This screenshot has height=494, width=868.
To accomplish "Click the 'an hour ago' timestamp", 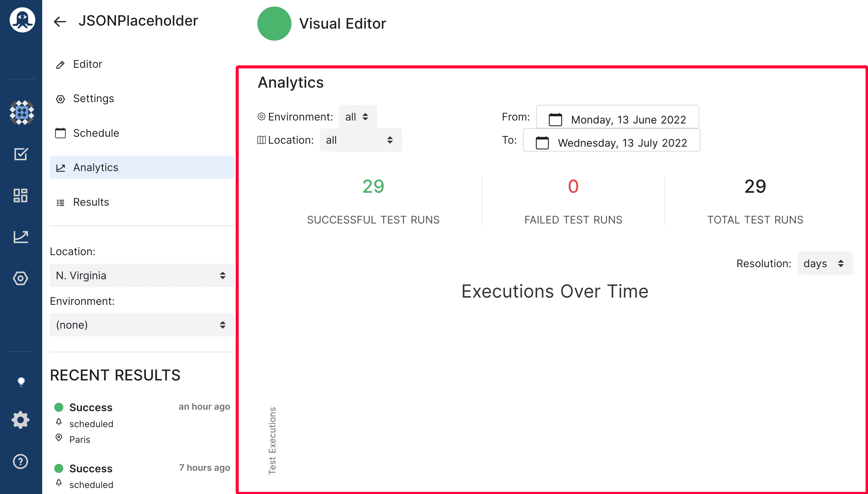I will point(204,406).
